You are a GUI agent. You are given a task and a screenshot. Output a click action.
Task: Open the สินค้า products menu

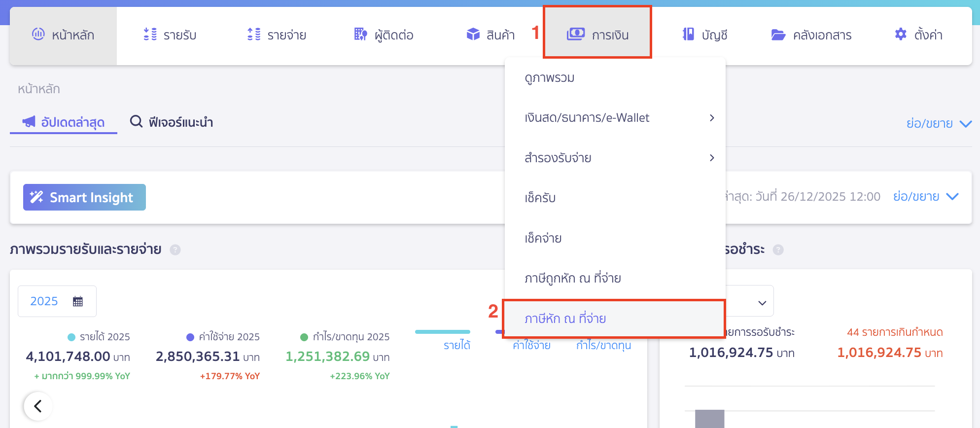point(490,35)
